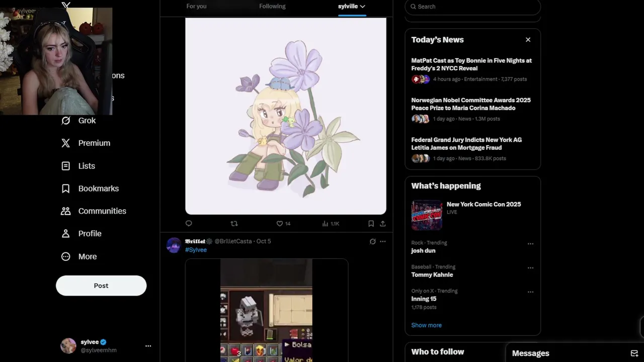644x362 pixels.
Task: Open the Profile sidebar icon
Action: point(66,234)
